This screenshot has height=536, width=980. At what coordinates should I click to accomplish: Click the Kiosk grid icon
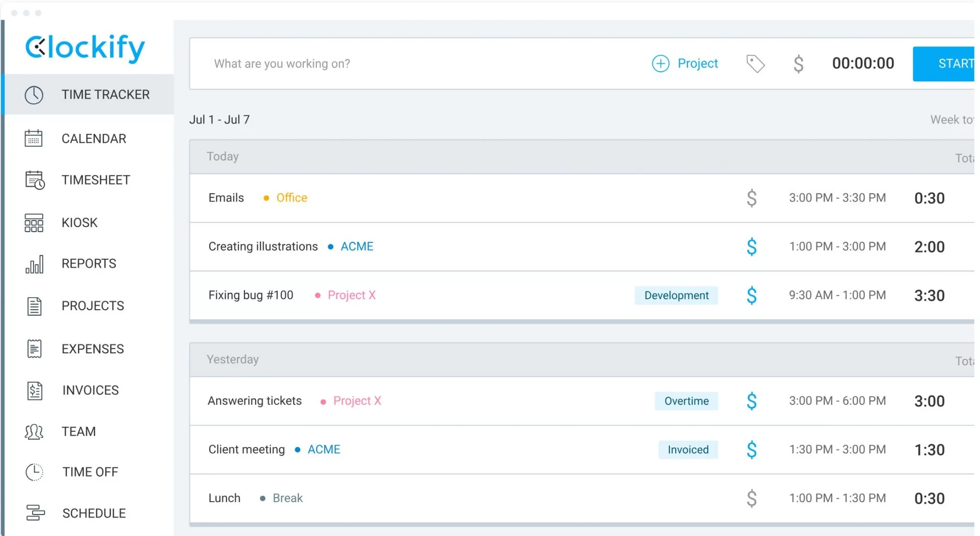click(x=34, y=223)
